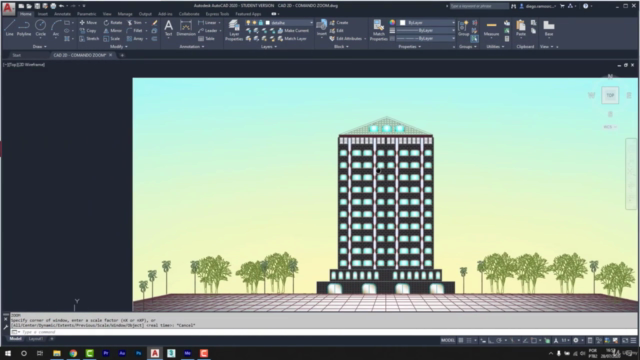Click the TOP face of the ViewCube
Viewport: 640px width, 360px height.
pyautogui.click(x=610, y=96)
